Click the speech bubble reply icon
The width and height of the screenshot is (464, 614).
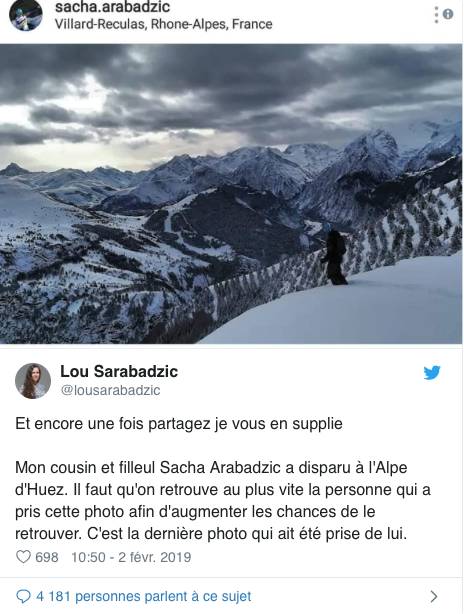tap(23, 596)
